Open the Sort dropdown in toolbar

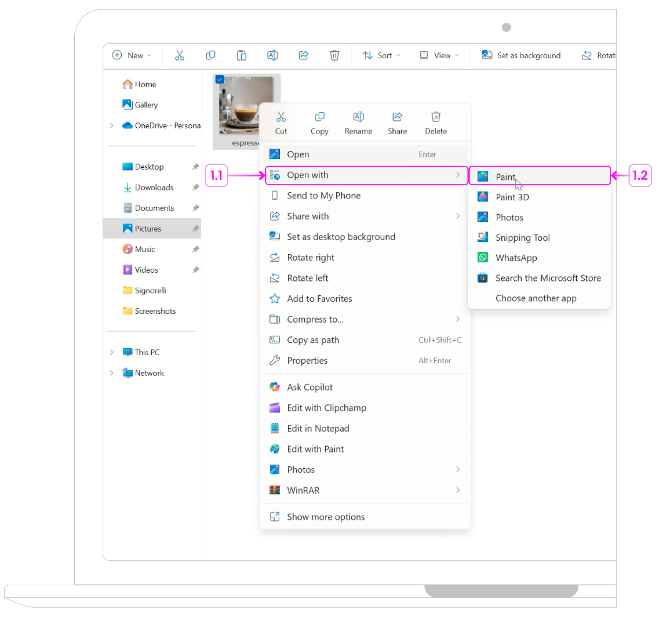(381, 55)
